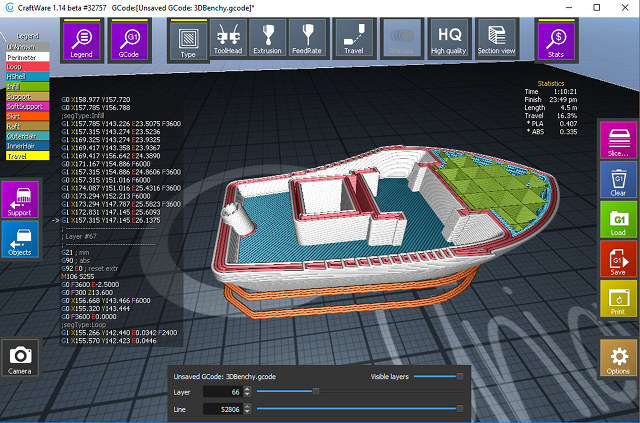The height and width of the screenshot is (423, 640).
Task: Click the Loop legend swatch
Action: pos(28,67)
